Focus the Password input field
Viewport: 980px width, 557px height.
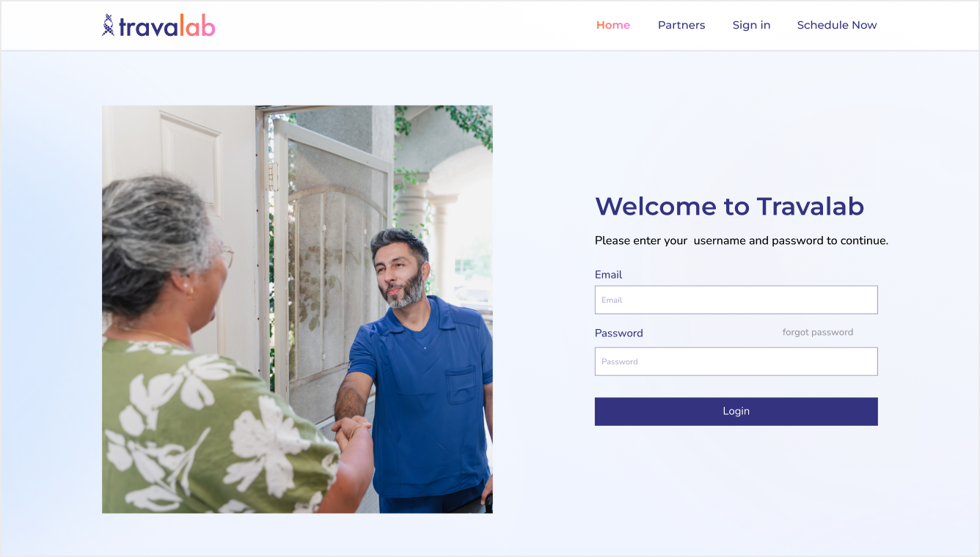736,361
